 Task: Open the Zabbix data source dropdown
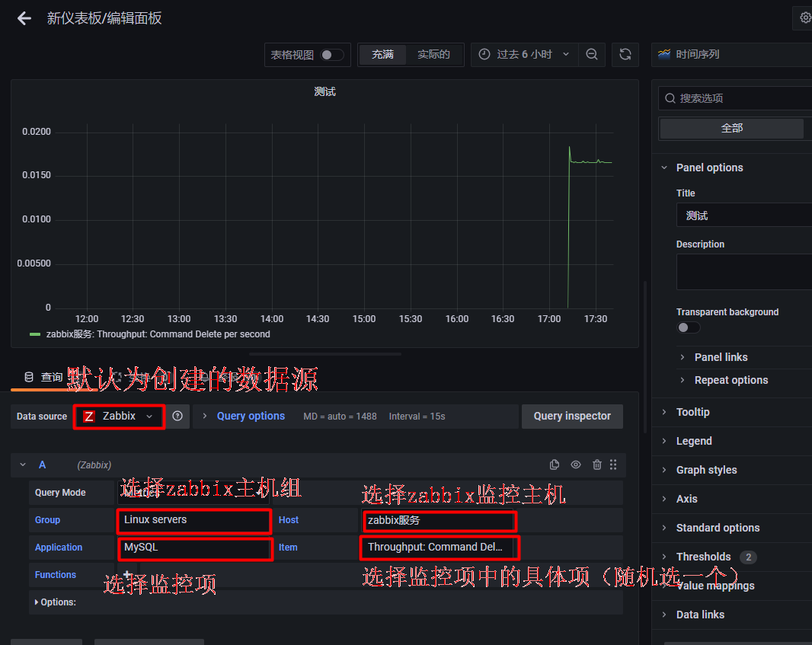[x=119, y=417]
